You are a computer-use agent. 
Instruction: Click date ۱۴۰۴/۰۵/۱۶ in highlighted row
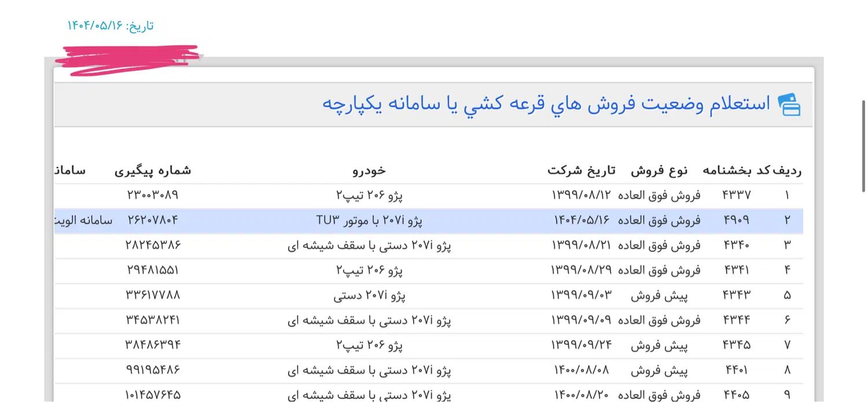tap(583, 220)
